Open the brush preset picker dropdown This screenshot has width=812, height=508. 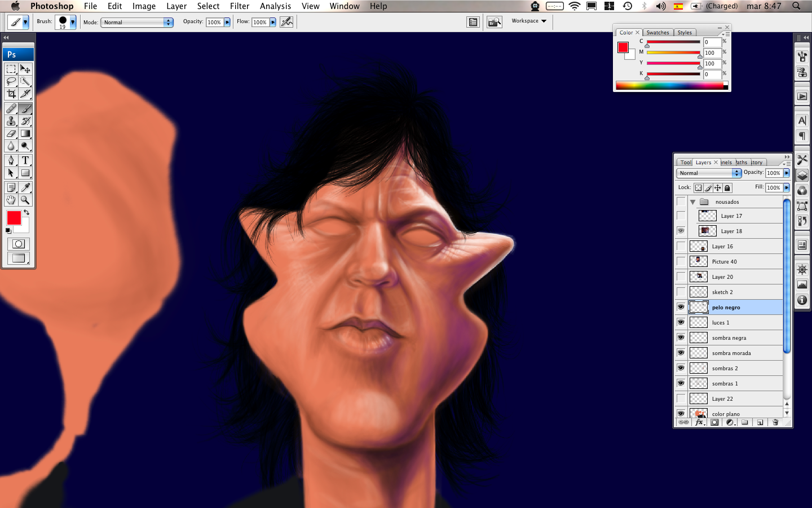(73, 22)
